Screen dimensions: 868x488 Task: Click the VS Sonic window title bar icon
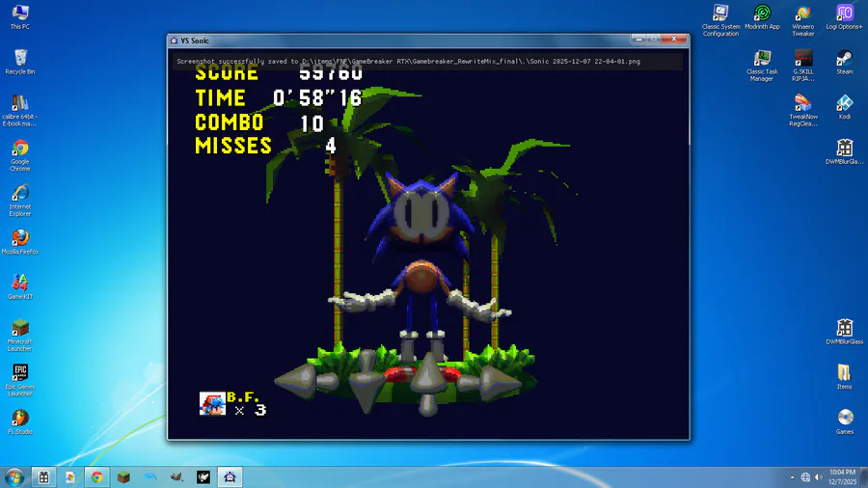click(x=174, y=41)
